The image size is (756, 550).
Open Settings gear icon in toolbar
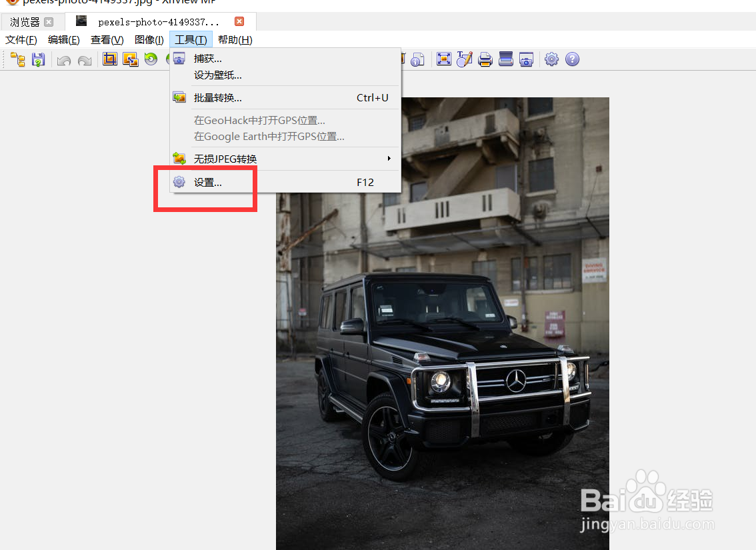point(551,59)
